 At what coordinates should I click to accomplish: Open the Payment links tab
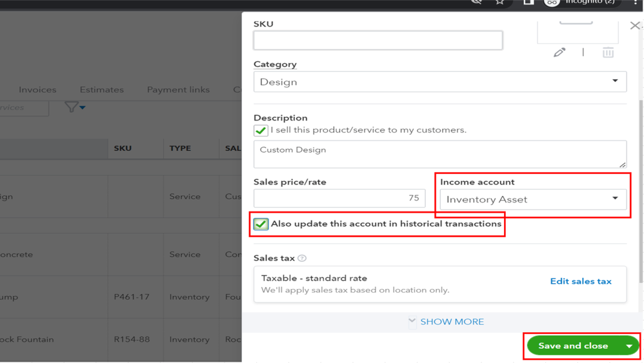point(178,90)
